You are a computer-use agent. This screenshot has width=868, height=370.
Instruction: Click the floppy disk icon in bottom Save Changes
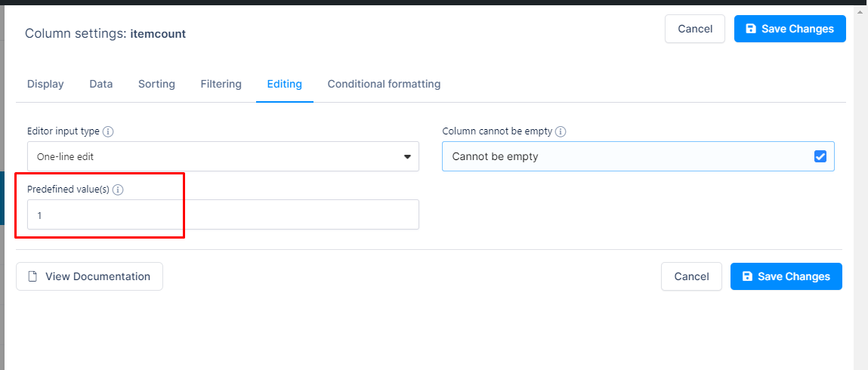[x=747, y=276]
